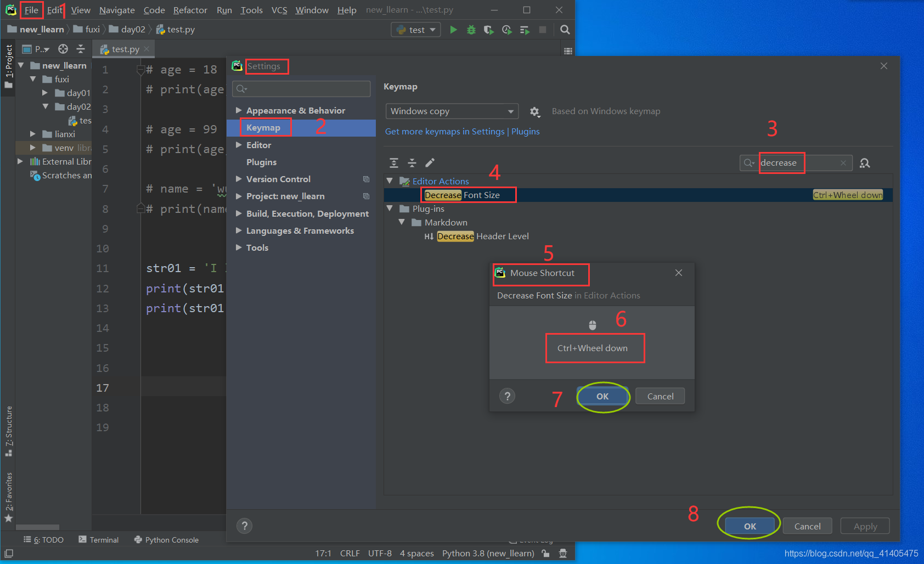924x564 pixels.
Task: Focus the Settings search field
Action: pos(301,89)
